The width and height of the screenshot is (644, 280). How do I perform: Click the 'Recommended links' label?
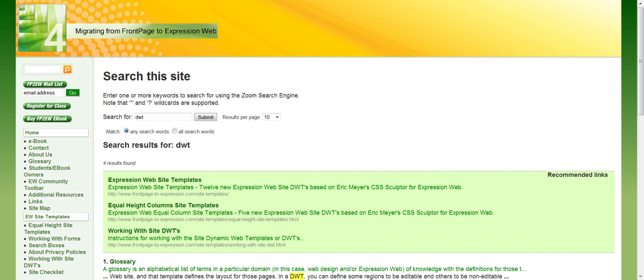tap(577, 175)
